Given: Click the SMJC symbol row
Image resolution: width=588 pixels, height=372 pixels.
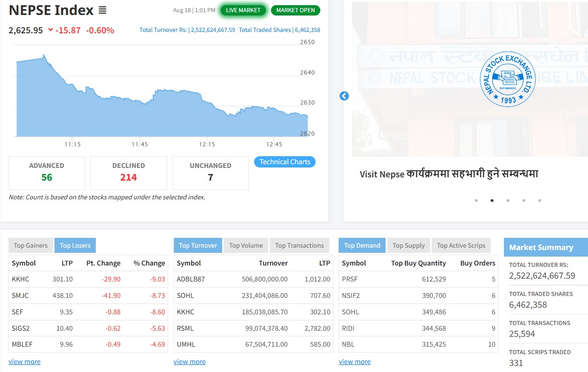Looking at the screenshot, I should 88,296.
